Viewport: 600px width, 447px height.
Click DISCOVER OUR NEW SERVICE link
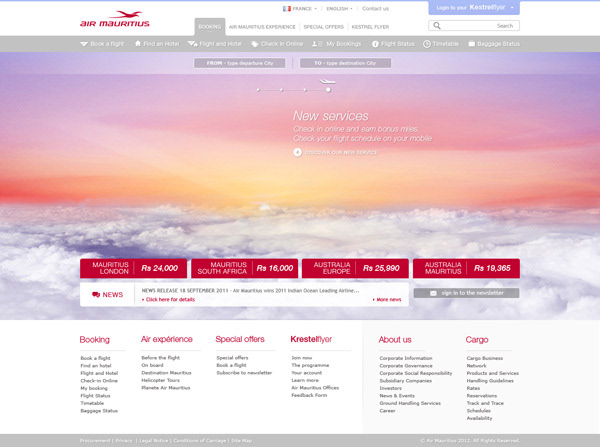coord(341,152)
